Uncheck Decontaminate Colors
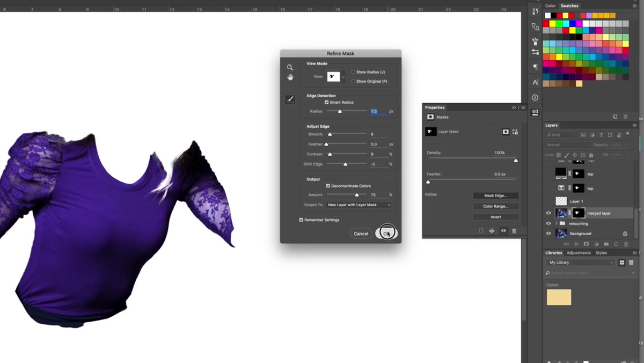The image size is (644, 363). pyautogui.click(x=328, y=186)
